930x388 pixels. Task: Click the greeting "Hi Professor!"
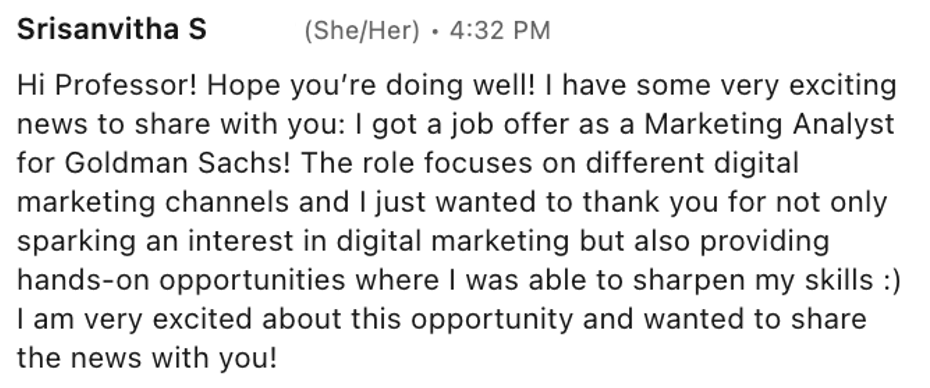[x=107, y=85]
